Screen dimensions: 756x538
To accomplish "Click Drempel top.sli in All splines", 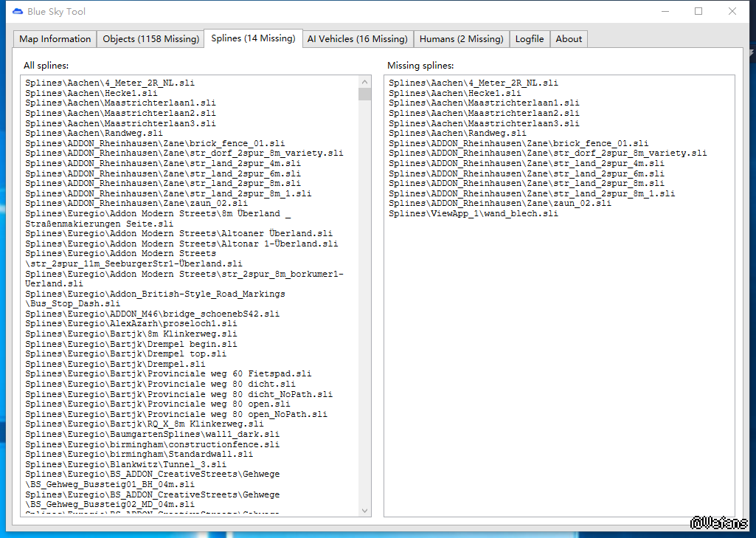I will pos(126,354).
